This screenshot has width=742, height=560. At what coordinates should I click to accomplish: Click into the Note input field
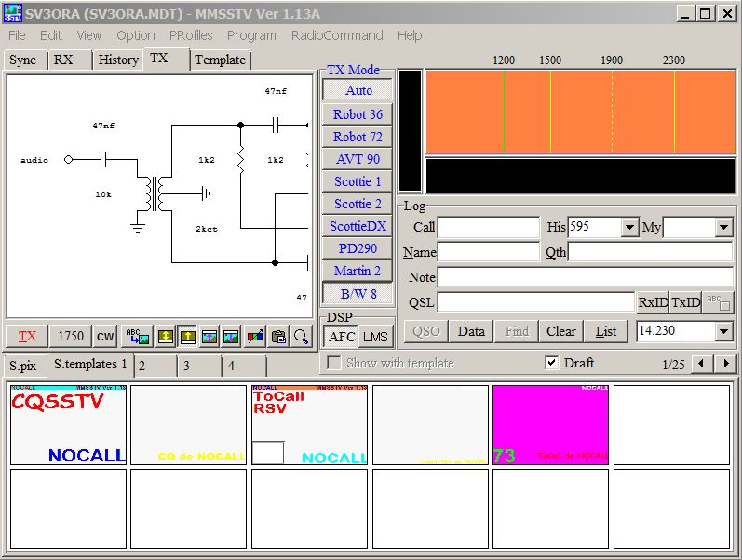click(x=586, y=277)
